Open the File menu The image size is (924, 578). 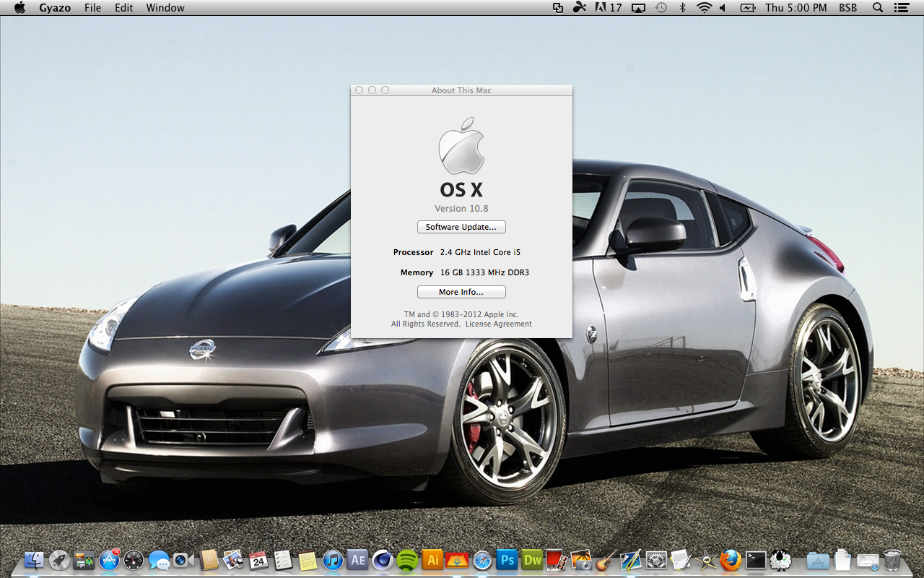(x=92, y=8)
